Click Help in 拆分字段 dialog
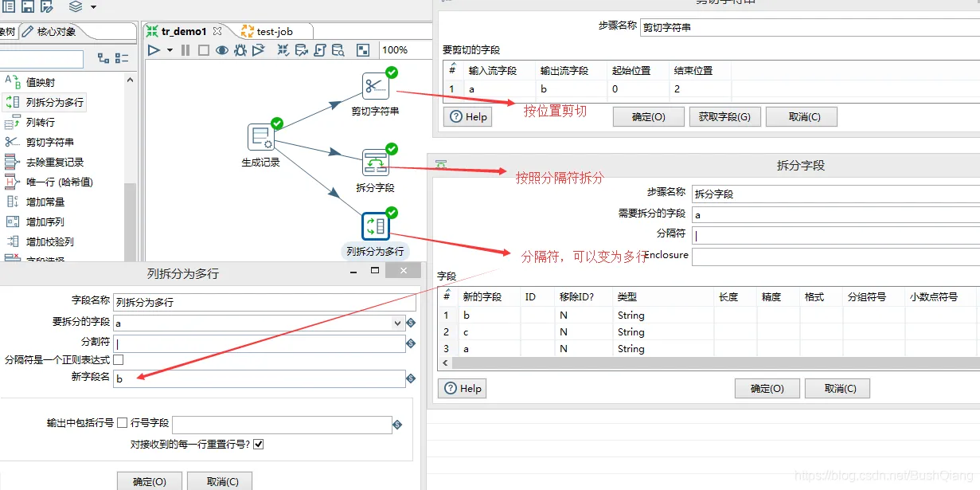Viewport: 980px width, 490px height. tap(463, 388)
